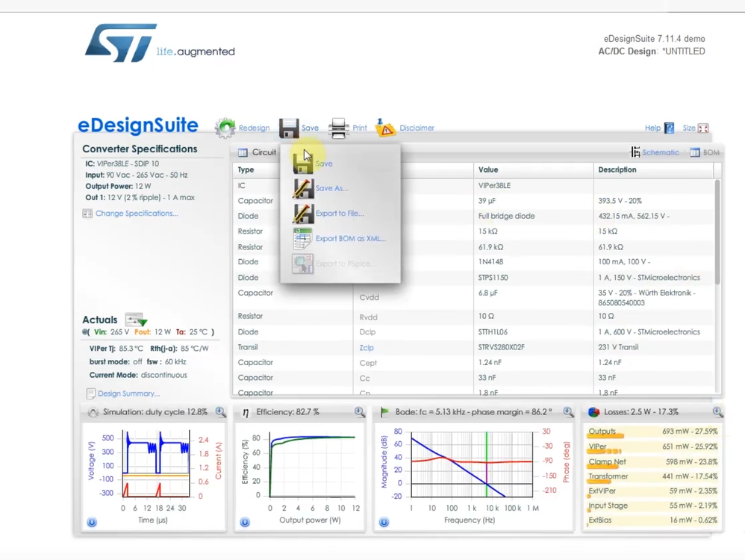Click the Redesign text label

(x=254, y=128)
